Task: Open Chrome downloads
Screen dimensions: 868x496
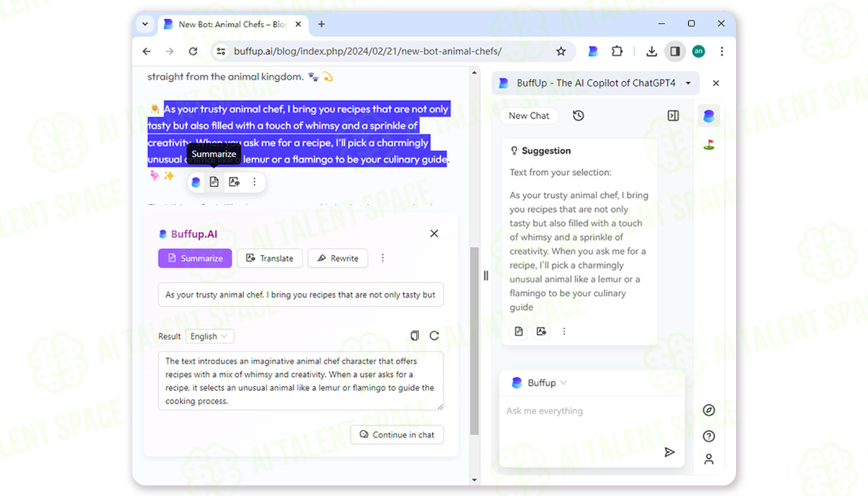Action: [652, 51]
